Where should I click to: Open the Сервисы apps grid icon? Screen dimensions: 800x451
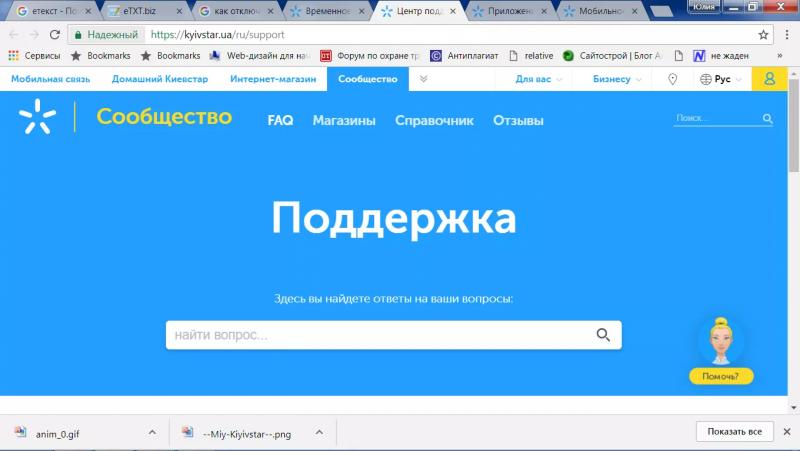[x=13, y=56]
